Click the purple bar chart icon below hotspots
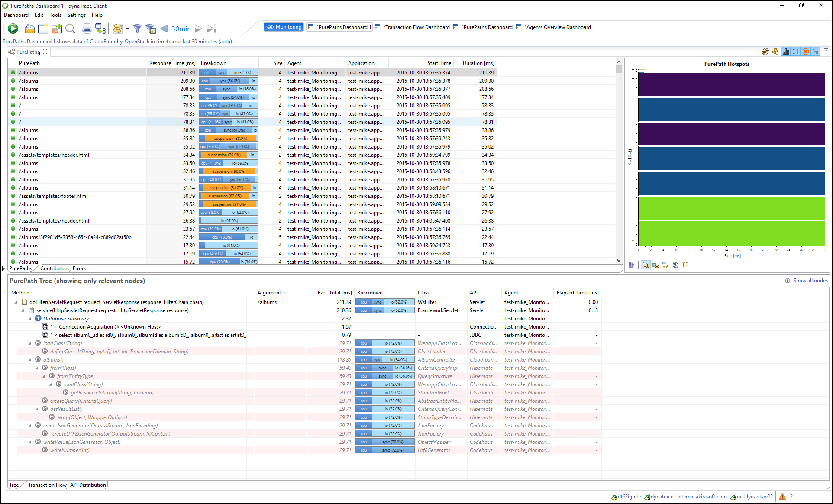The width and height of the screenshot is (833, 504). 632,265
